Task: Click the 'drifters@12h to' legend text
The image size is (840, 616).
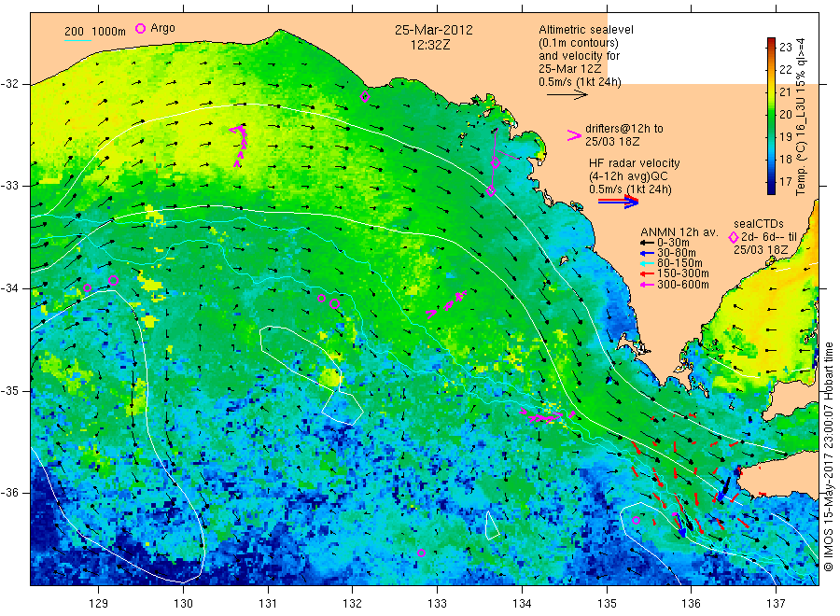Action: (x=624, y=129)
